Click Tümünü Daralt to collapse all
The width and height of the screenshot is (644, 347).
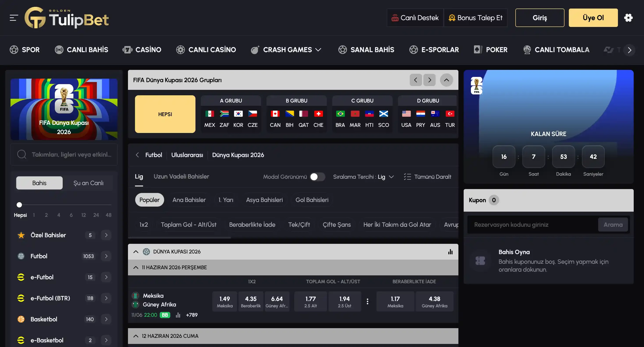pyautogui.click(x=428, y=177)
